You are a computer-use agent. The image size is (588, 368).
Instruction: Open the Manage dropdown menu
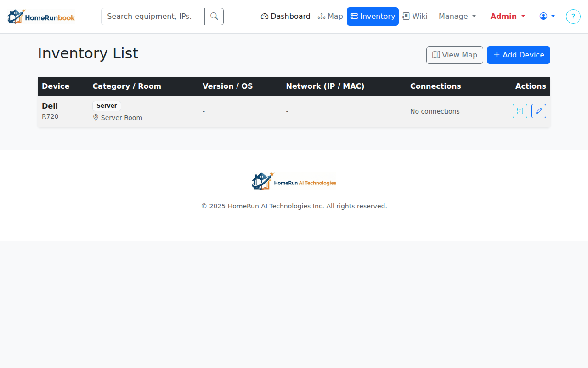pos(457,16)
